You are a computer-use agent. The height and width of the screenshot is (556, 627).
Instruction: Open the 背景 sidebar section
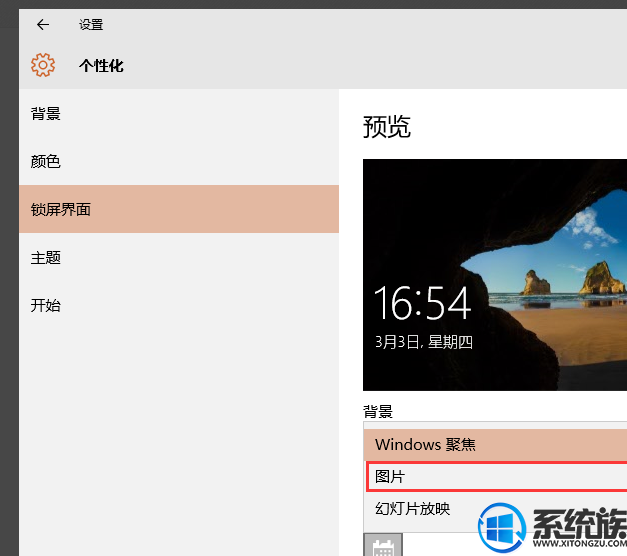point(179,114)
